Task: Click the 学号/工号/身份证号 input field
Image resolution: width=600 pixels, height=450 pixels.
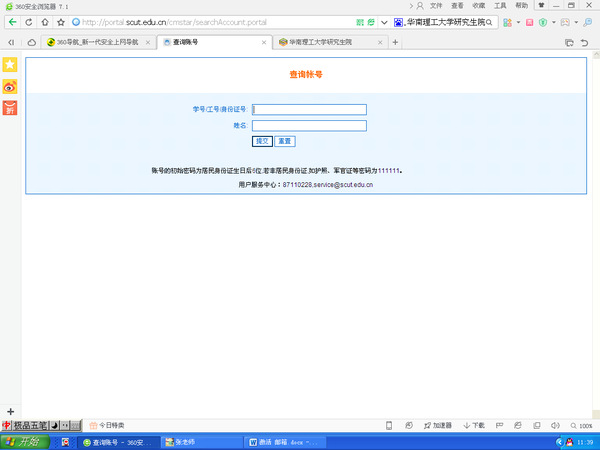Action: [x=309, y=110]
